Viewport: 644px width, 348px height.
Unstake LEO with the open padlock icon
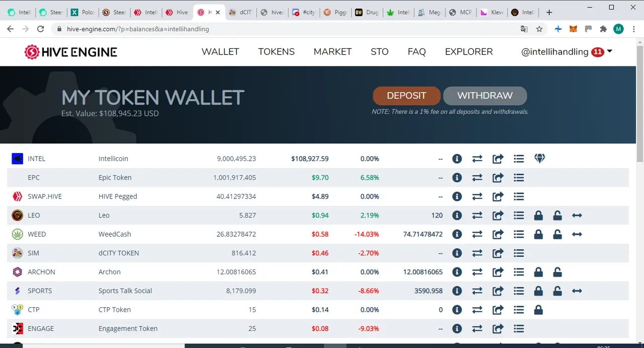pyautogui.click(x=557, y=215)
